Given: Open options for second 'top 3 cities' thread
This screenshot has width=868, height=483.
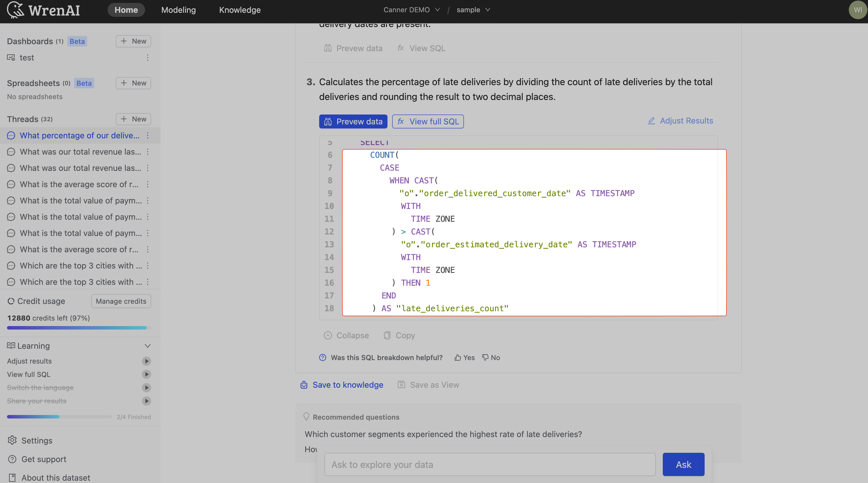Looking at the screenshot, I should click(148, 282).
